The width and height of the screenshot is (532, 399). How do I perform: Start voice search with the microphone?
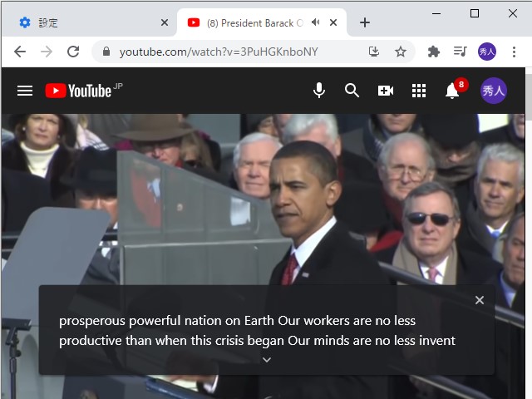tap(319, 91)
